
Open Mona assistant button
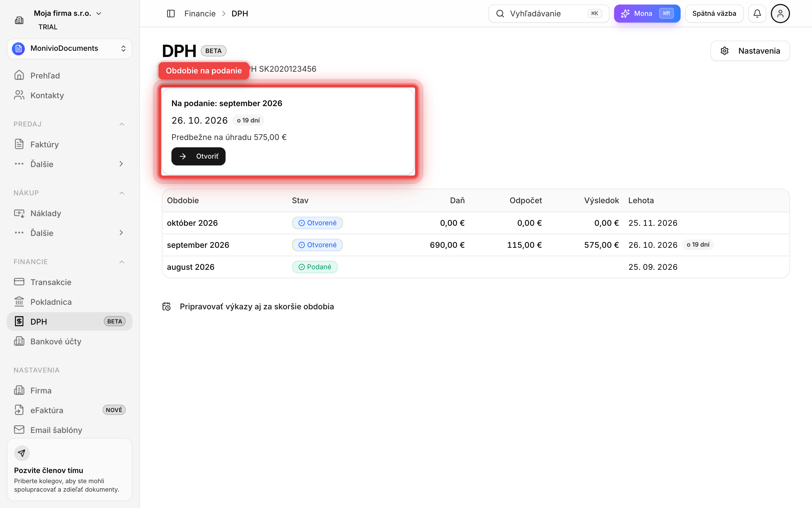[x=647, y=14]
